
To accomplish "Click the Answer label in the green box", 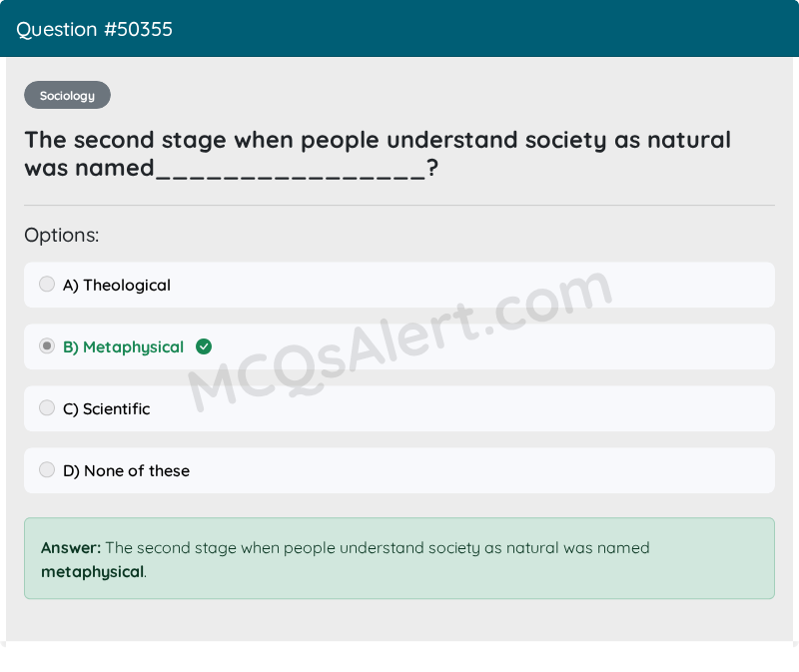I will point(66,547).
